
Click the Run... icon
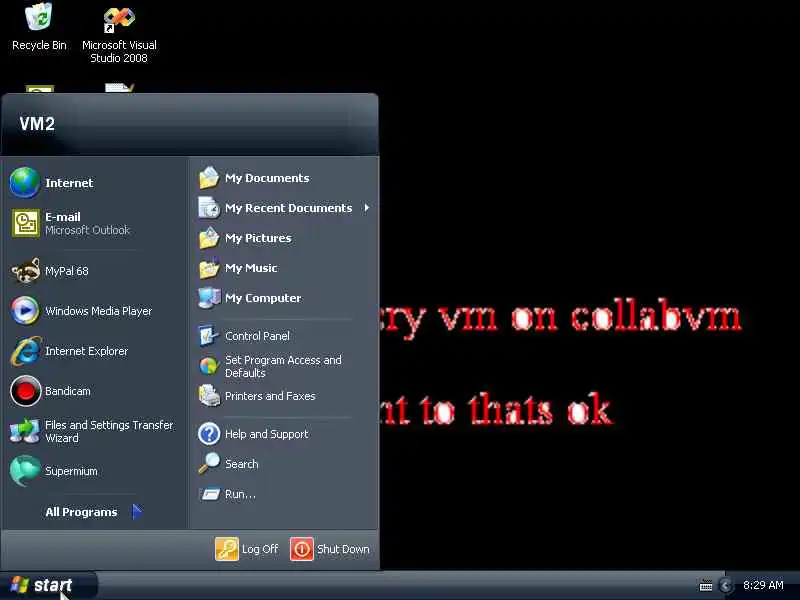pyautogui.click(x=209, y=494)
